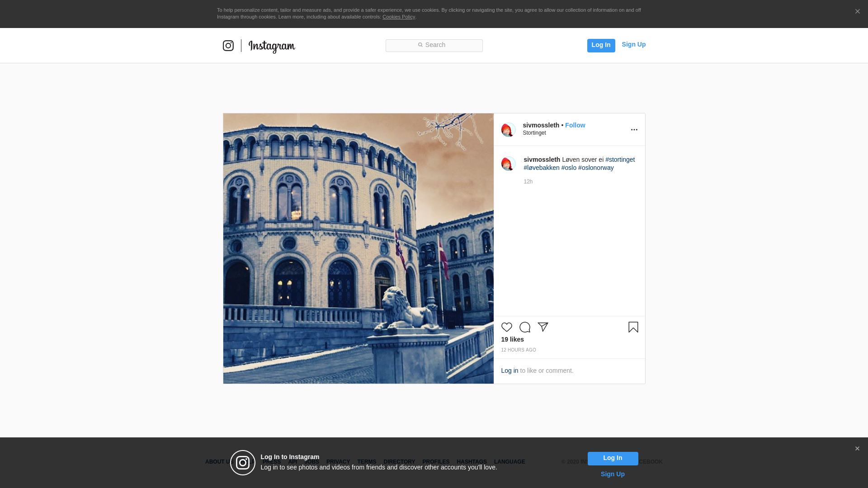
Task: Open the #løvebakken hashtag
Action: (542, 168)
